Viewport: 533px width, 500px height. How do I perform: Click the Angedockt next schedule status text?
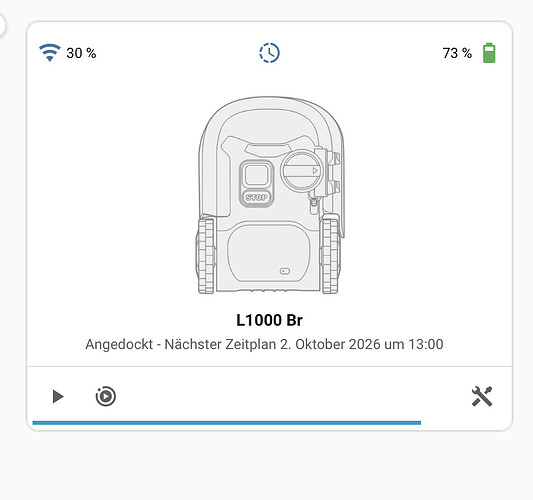264,344
